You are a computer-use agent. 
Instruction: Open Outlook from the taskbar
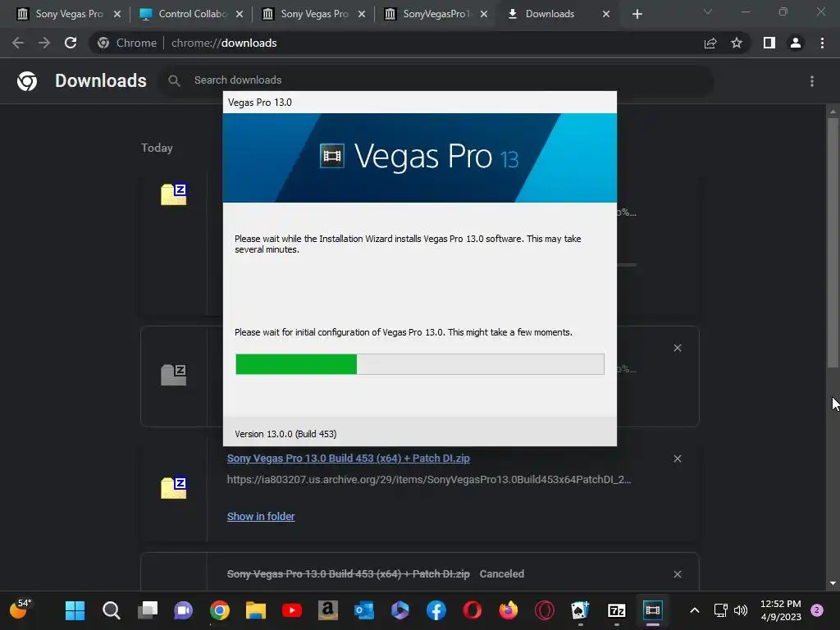coord(364,610)
